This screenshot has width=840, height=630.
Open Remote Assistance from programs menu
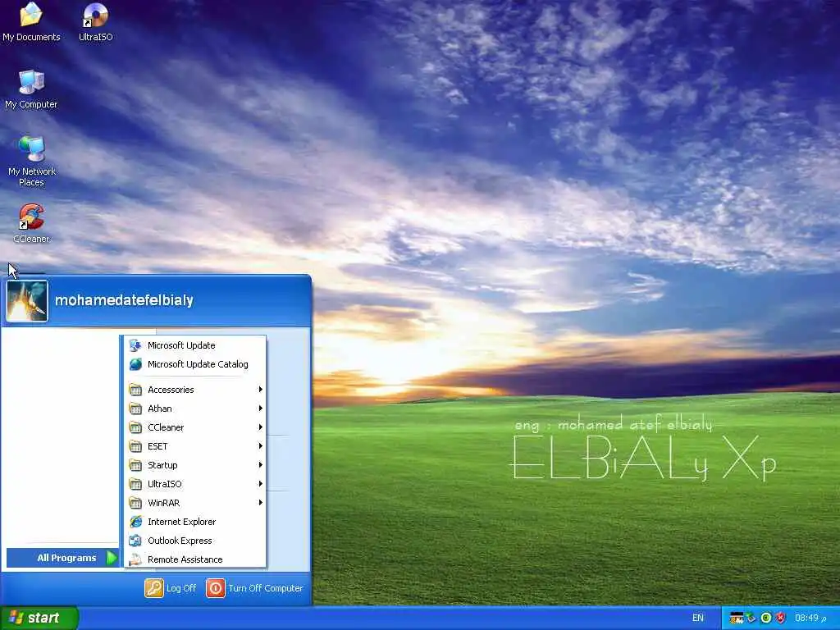195,559
